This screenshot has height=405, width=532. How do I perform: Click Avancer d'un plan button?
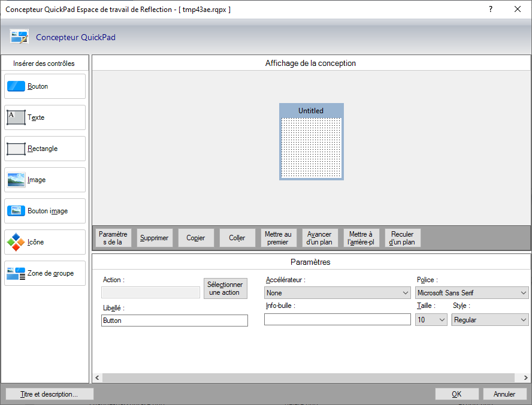point(319,238)
